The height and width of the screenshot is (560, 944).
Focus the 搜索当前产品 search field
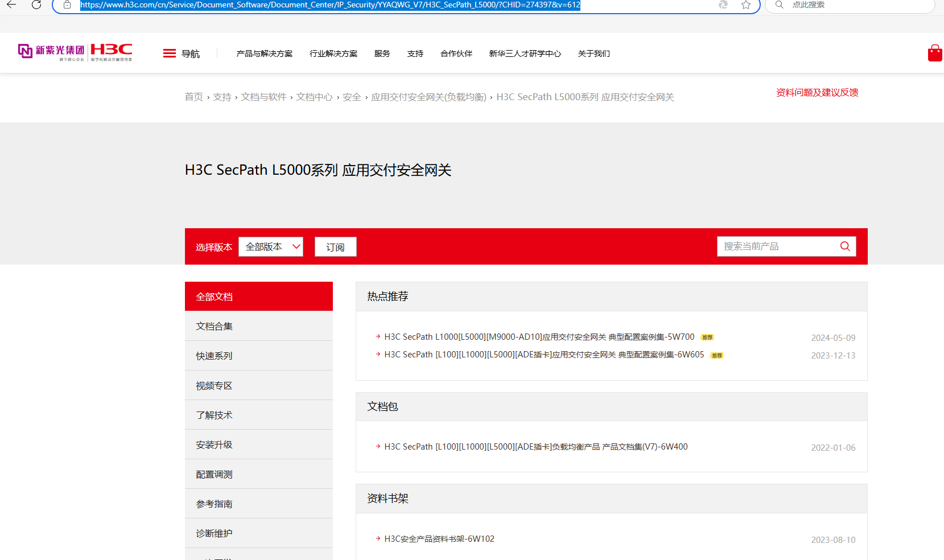tap(786, 246)
